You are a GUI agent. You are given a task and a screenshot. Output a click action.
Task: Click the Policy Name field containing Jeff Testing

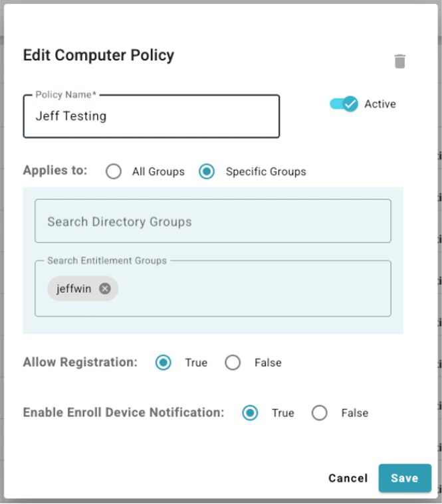(x=151, y=117)
